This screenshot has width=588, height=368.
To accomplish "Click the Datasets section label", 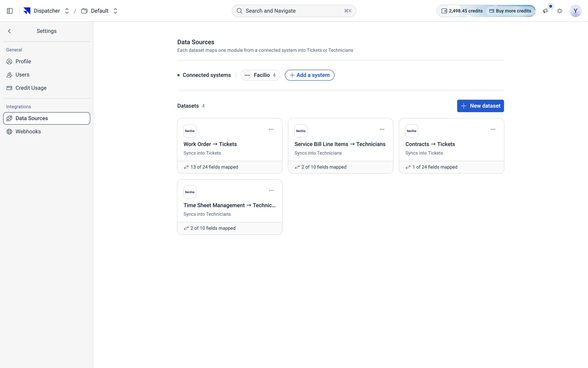I will (x=188, y=106).
